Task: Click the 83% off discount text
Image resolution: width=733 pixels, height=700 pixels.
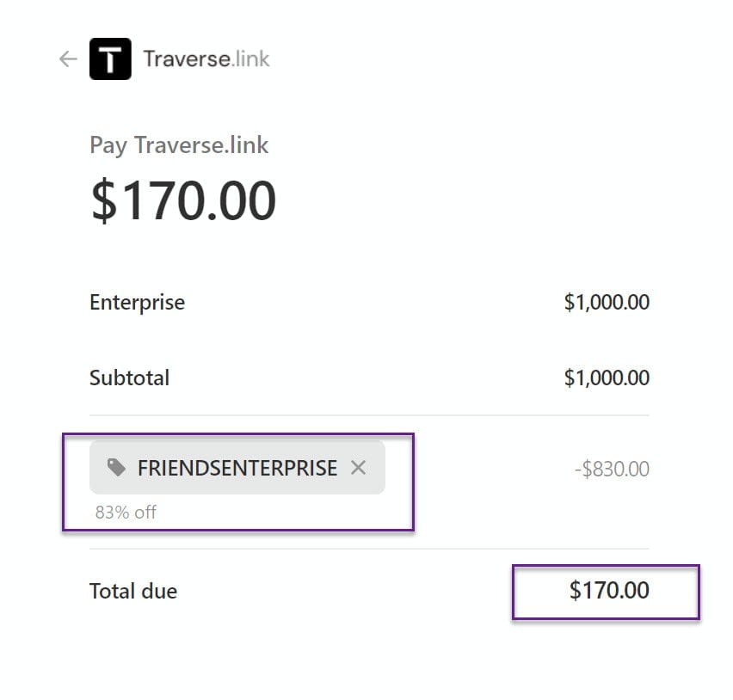Action: (126, 512)
